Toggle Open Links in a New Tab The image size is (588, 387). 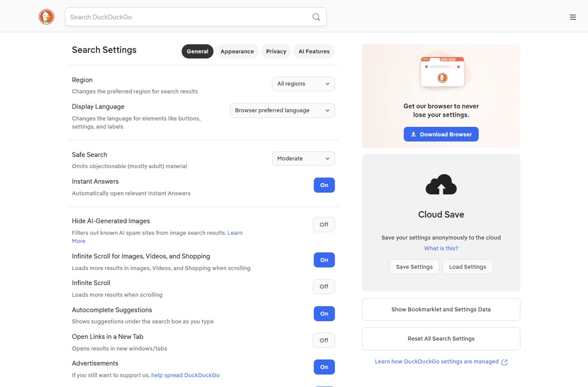[324, 340]
